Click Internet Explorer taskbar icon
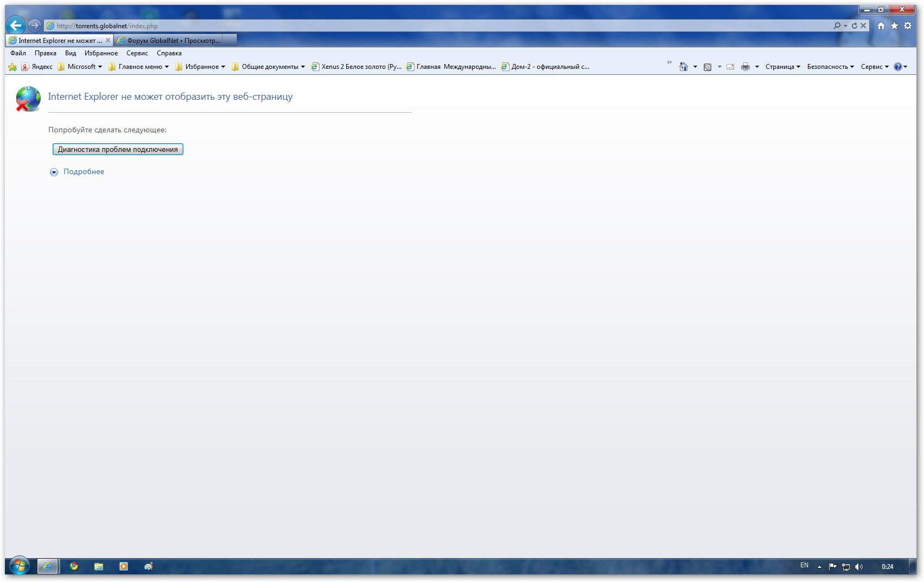The image size is (924, 582). pos(48,566)
